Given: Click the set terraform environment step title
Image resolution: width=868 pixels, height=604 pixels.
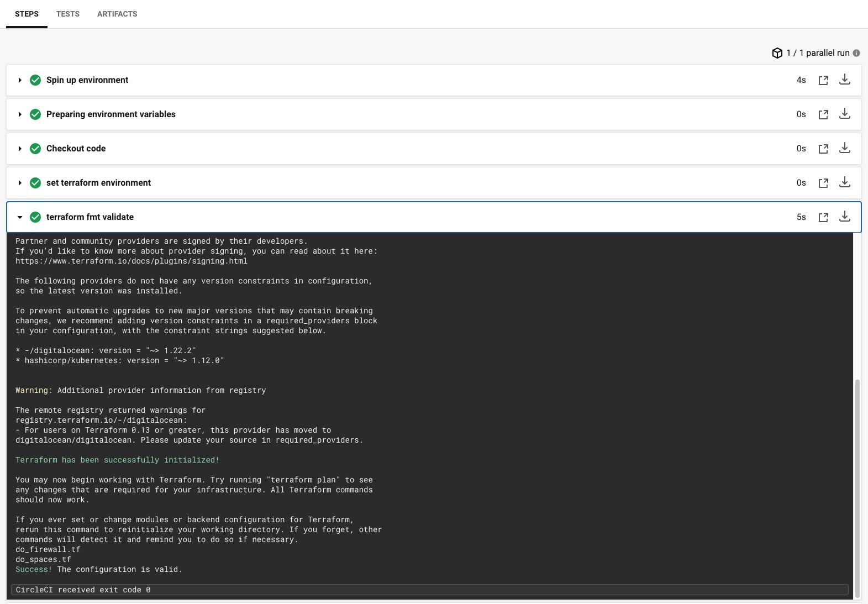Looking at the screenshot, I should click(x=98, y=183).
